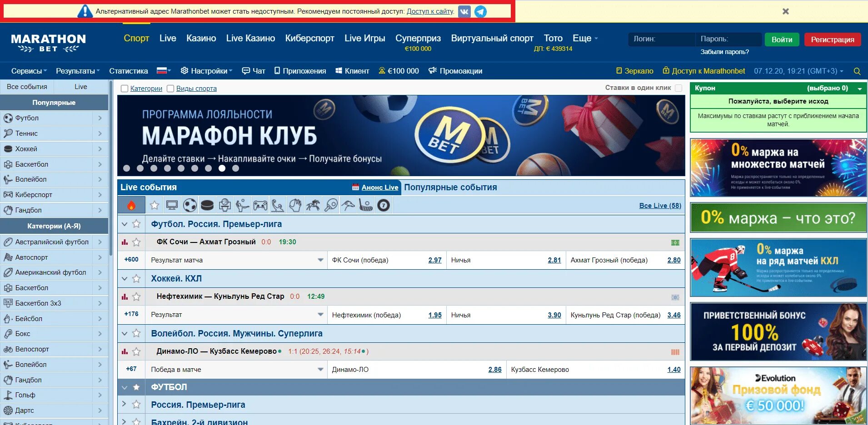
Task: Open the Анонс Live link
Action: (380, 188)
